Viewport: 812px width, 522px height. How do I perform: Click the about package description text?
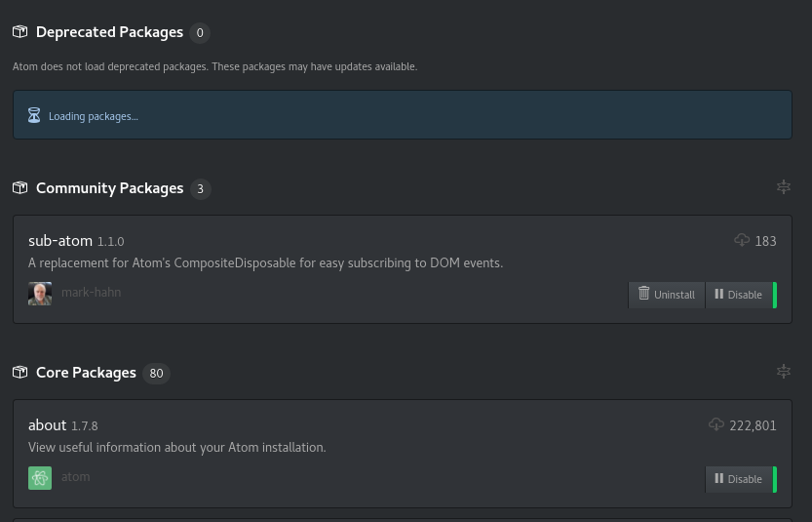(x=177, y=448)
